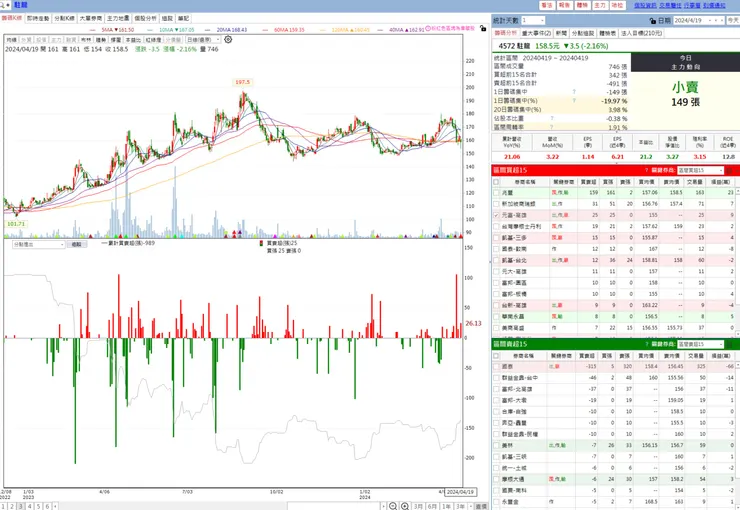This screenshot has height=510, width=740.
Task: Open the 筆記 tab
Action: tap(184, 18)
